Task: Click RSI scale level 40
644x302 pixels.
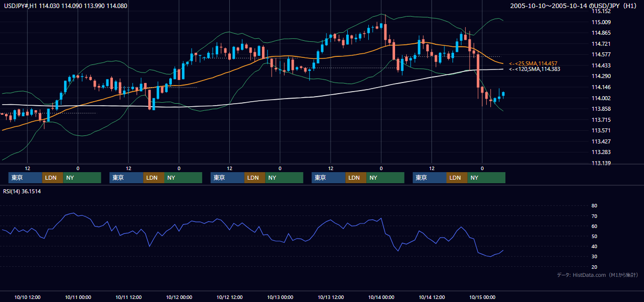Action: pyautogui.click(x=594, y=246)
